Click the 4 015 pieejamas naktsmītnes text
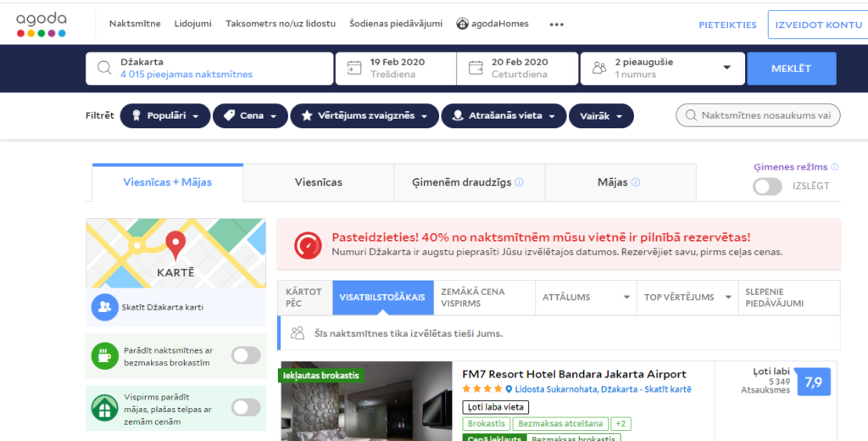Image resolution: width=868 pixels, height=441 pixels. [186, 75]
